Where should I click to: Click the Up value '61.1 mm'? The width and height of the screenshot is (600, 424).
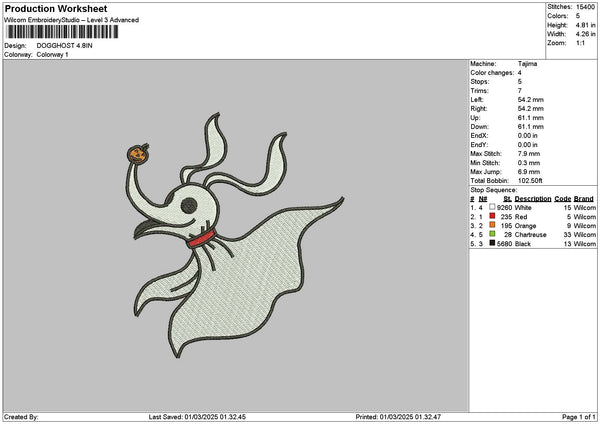(530, 118)
